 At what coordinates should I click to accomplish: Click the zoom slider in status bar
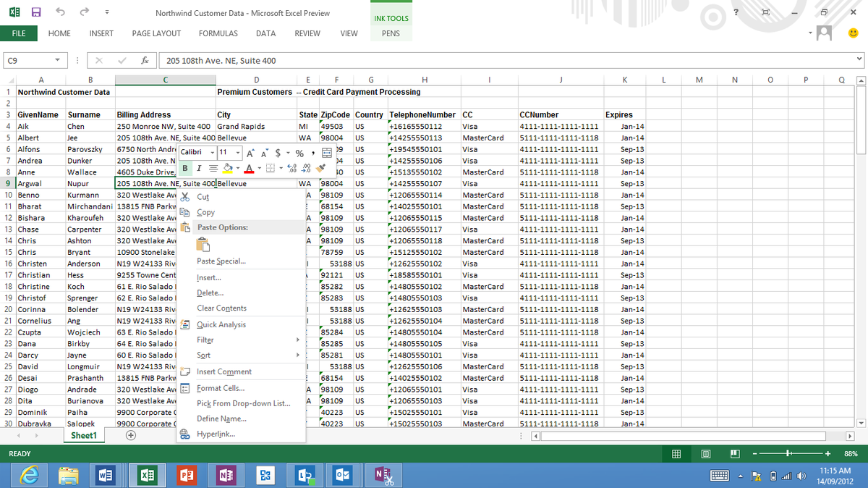tap(791, 454)
